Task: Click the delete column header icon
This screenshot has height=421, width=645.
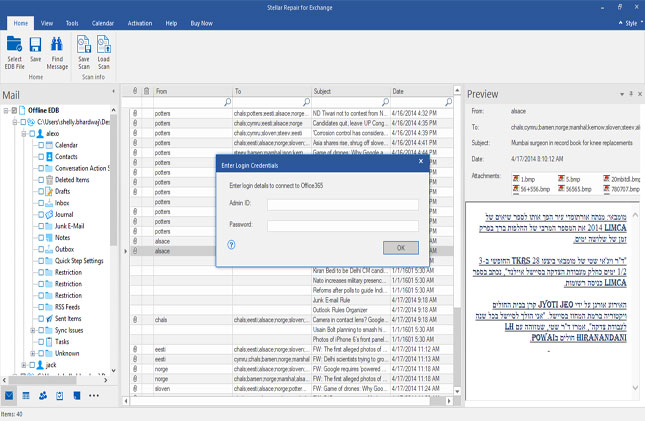Action: click(x=146, y=91)
